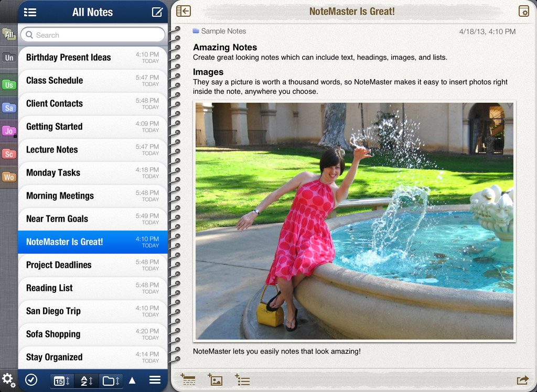The height and width of the screenshot is (392, 537).
Task: Select the locked purple Jo folder tab
Action: click(9, 131)
